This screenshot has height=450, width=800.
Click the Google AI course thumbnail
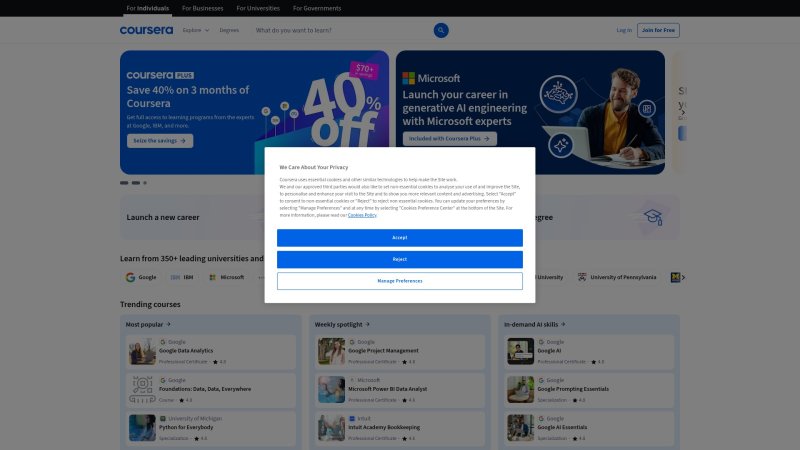pos(520,352)
